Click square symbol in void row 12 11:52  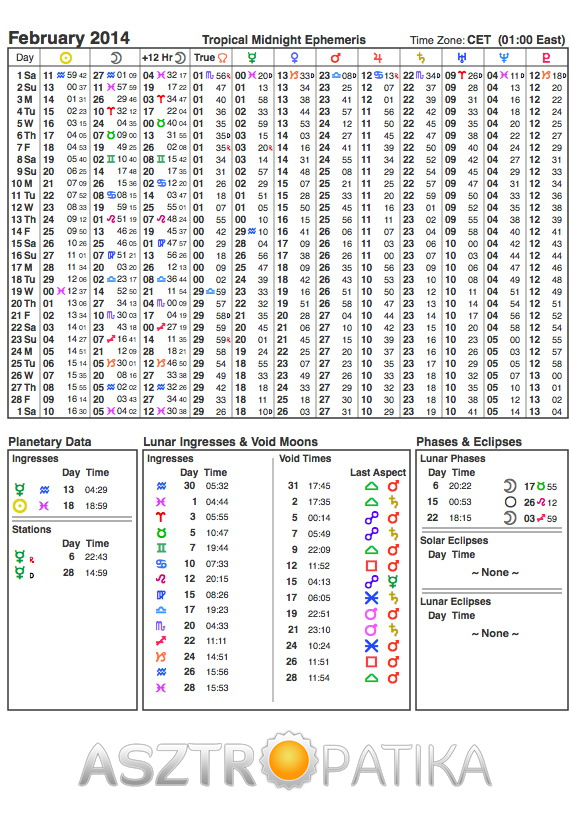click(x=371, y=566)
